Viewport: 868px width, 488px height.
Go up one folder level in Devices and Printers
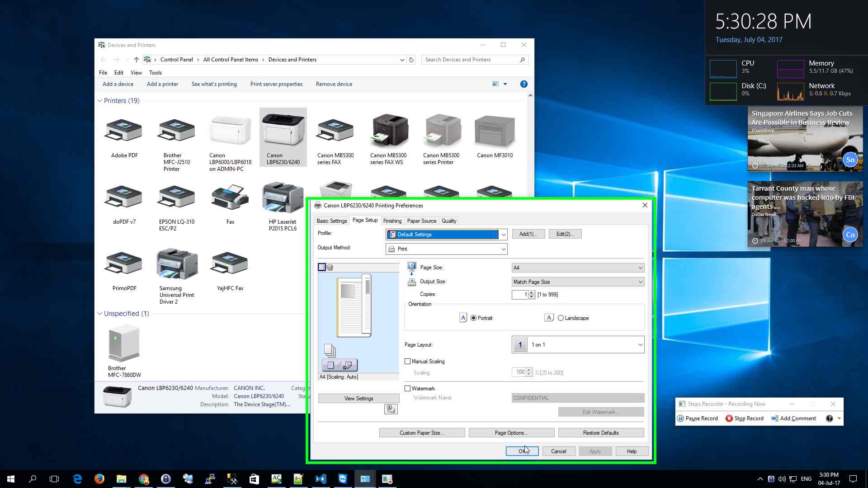[x=136, y=60]
